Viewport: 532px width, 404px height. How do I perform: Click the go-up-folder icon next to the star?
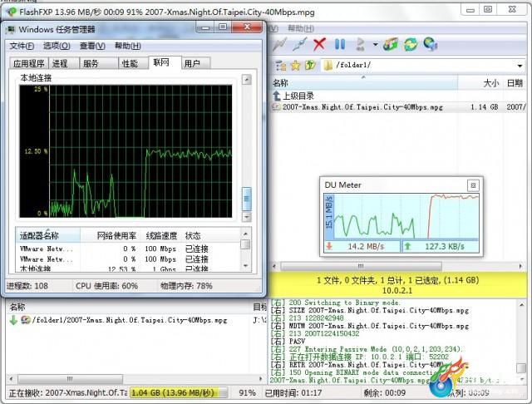pyautogui.click(x=310, y=66)
